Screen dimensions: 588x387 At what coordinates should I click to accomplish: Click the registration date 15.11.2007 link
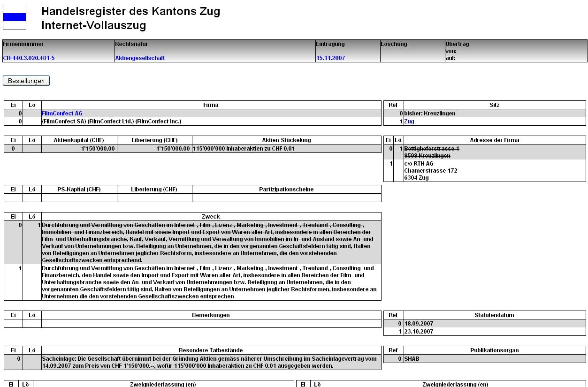point(330,58)
